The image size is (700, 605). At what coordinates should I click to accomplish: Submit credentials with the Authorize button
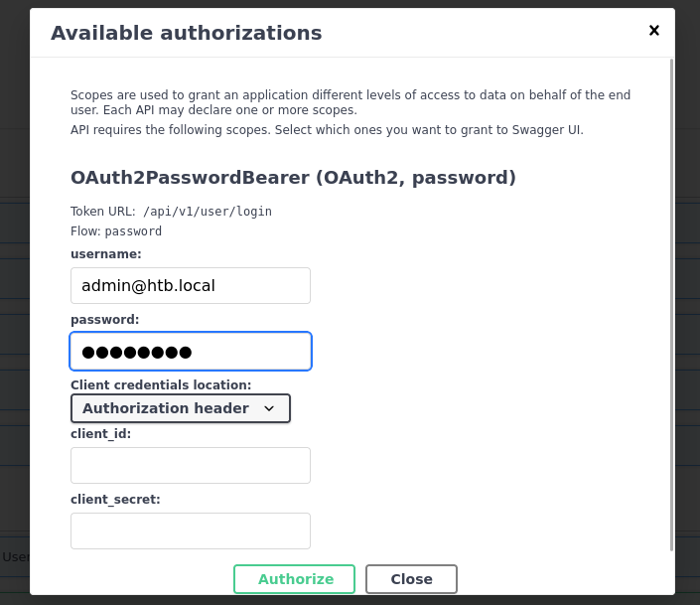tap(294, 579)
